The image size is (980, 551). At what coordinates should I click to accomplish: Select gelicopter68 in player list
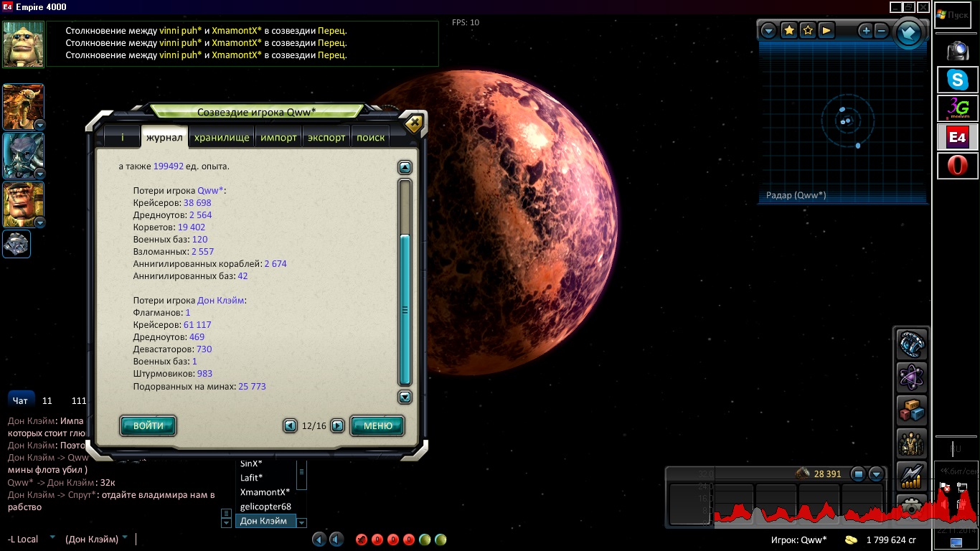click(265, 507)
